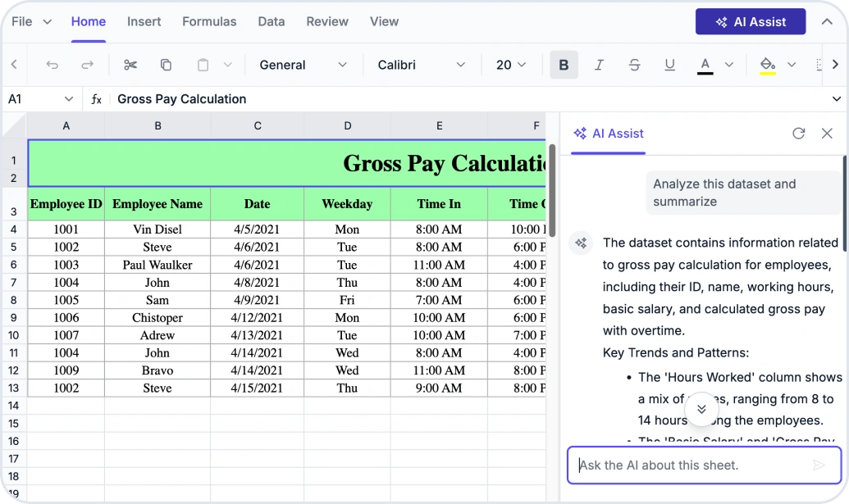Open fill color dropdown arrow
The width and height of the screenshot is (849, 504).
792,65
